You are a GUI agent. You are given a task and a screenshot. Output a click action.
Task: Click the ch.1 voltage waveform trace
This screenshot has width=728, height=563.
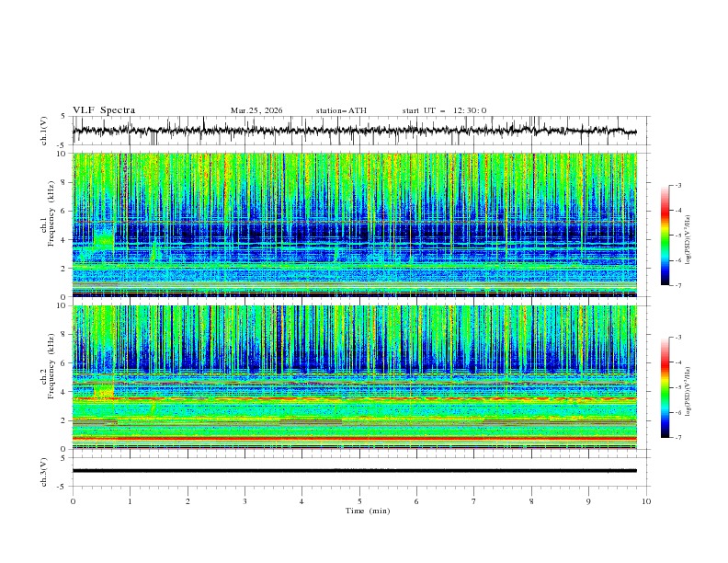[355, 131]
